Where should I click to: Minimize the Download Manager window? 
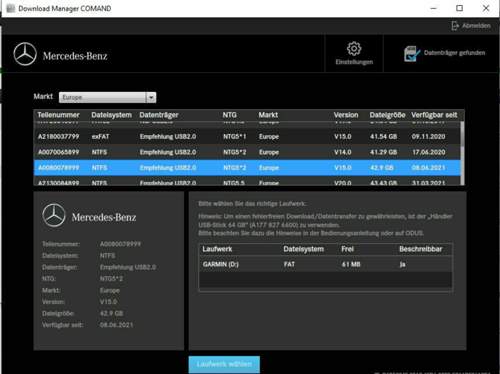pyautogui.click(x=433, y=8)
